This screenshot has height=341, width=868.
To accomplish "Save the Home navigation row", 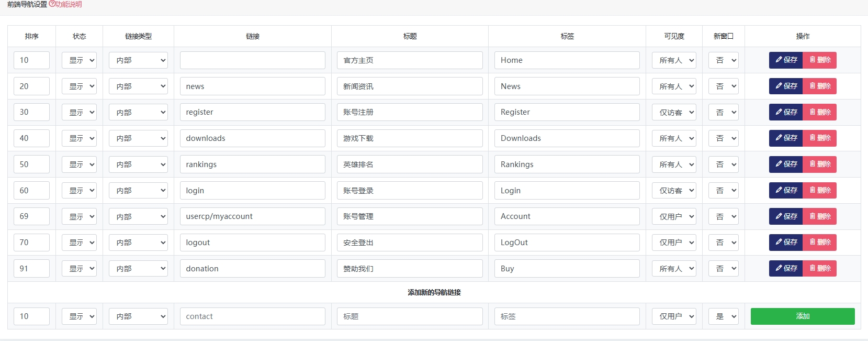I will point(785,60).
